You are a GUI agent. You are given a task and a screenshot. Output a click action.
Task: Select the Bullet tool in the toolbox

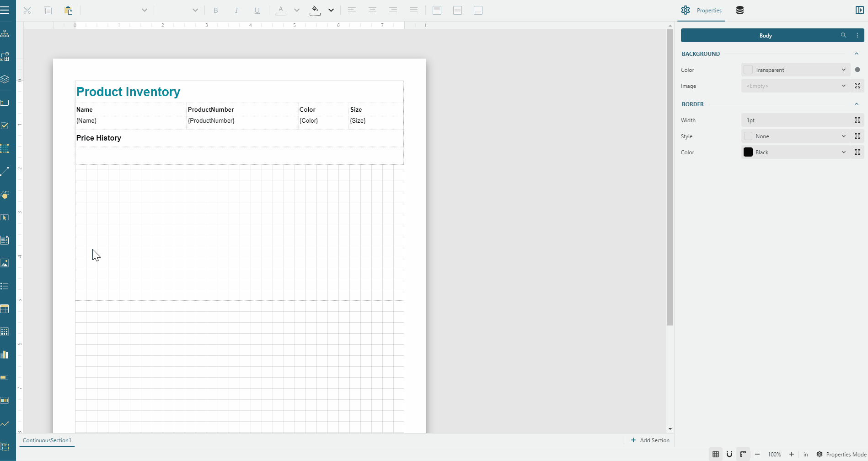tap(5, 378)
